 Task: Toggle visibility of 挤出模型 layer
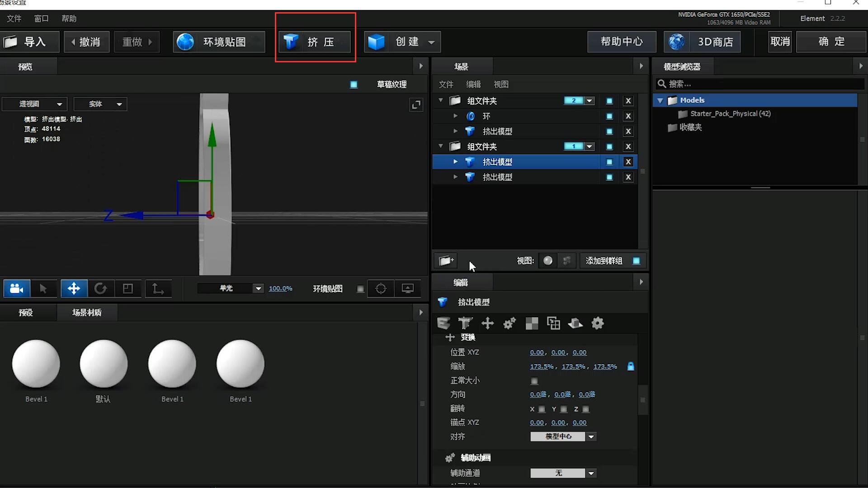coord(609,161)
